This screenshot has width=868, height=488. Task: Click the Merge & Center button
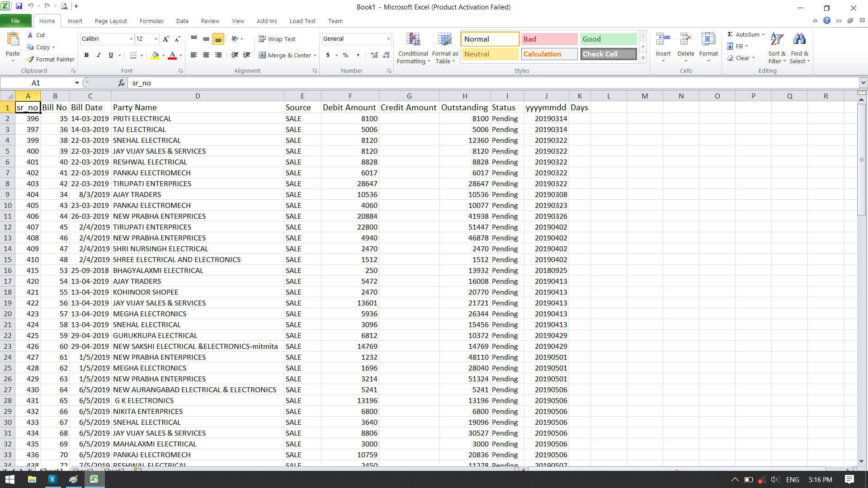(287, 55)
